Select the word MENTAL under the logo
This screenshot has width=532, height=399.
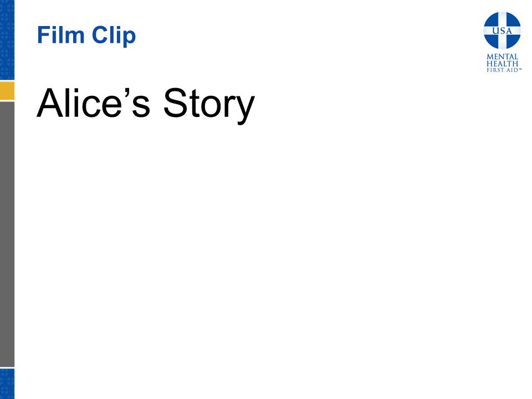tap(502, 57)
